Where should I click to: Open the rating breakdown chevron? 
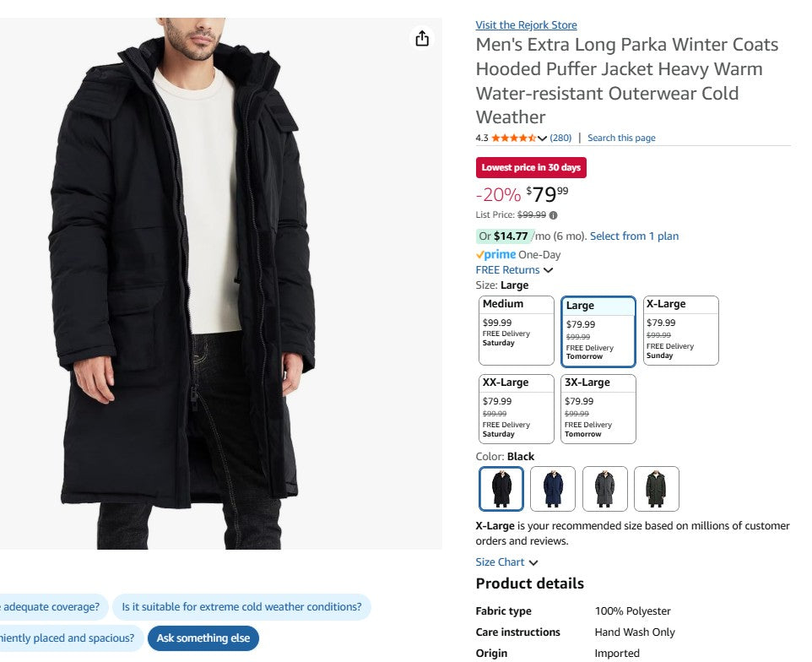tap(542, 138)
